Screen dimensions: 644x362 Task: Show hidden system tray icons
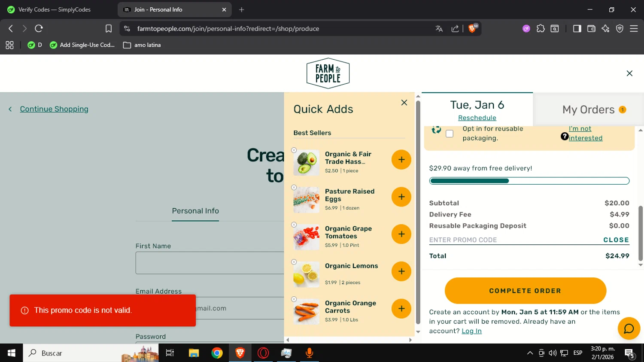(530, 353)
